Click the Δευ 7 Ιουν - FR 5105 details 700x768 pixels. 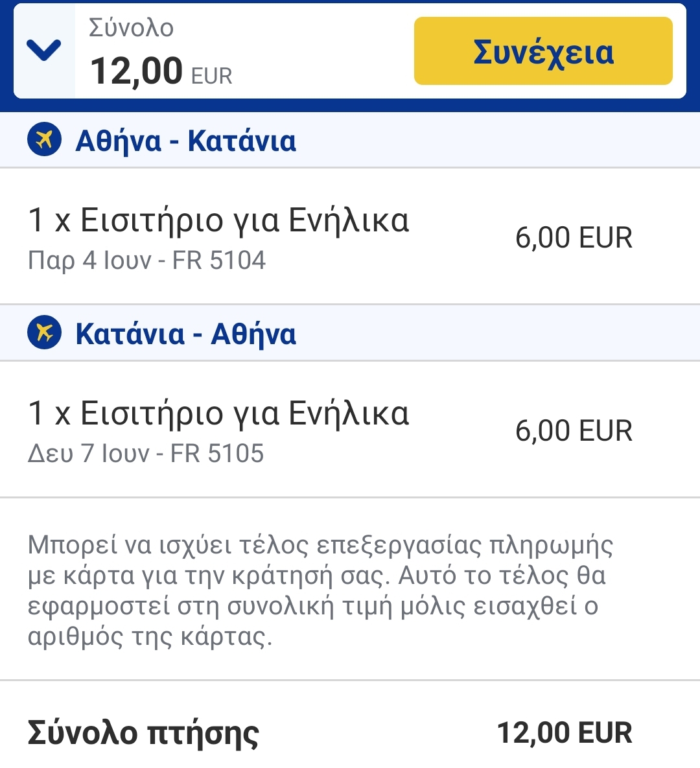click(146, 454)
